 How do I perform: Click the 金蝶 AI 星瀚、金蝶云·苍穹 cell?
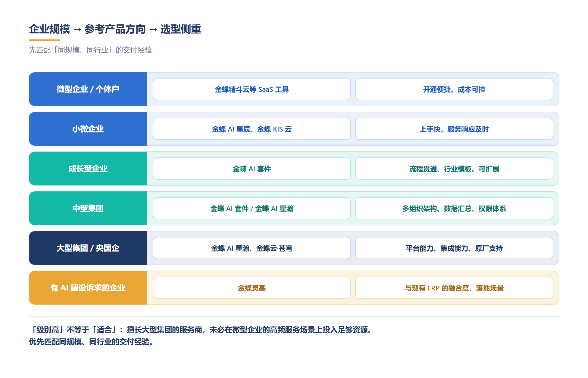pyautogui.click(x=252, y=248)
